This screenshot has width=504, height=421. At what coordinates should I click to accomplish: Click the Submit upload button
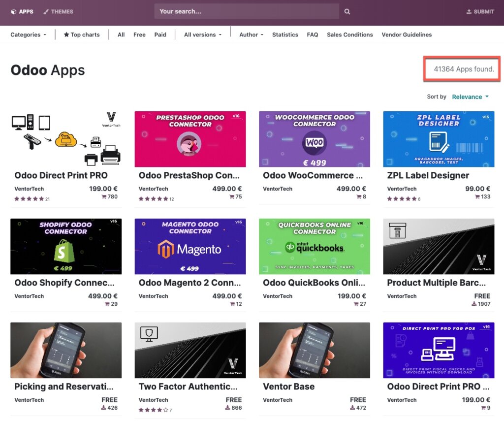pos(480,12)
